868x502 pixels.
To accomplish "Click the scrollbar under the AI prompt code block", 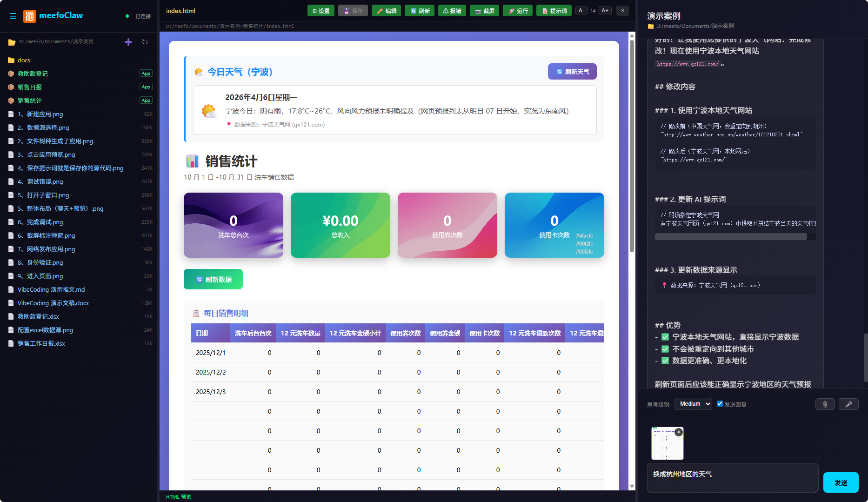I will 731,236.
